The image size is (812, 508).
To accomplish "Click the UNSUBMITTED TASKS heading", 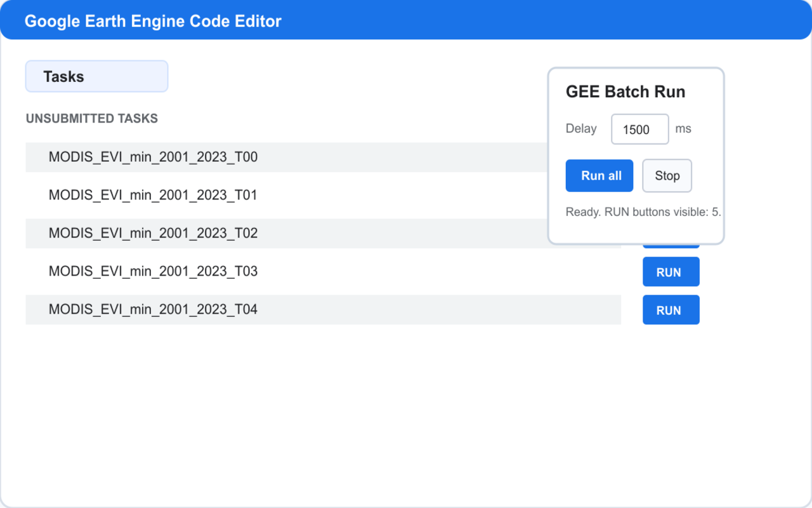I will coord(92,119).
